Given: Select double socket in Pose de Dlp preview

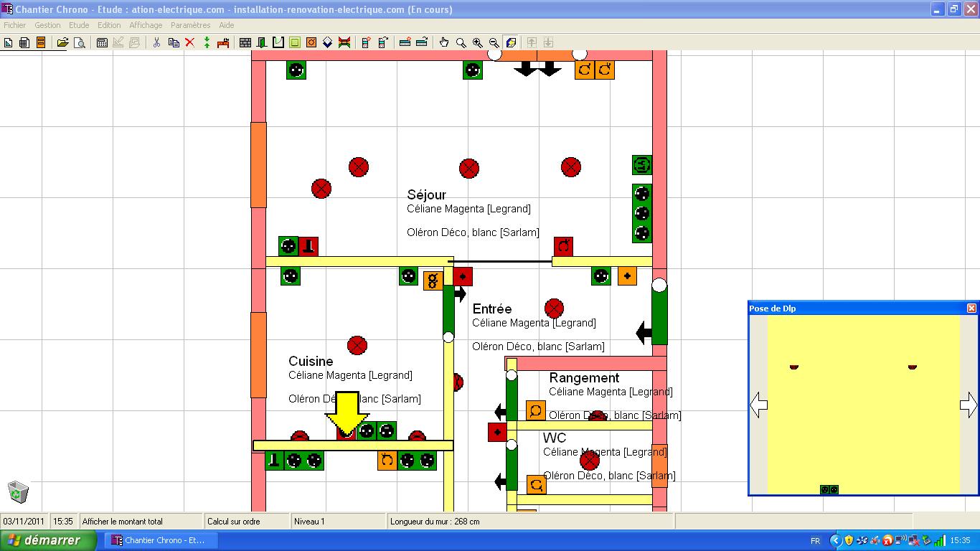Looking at the screenshot, I should click(x=829, y=489).
